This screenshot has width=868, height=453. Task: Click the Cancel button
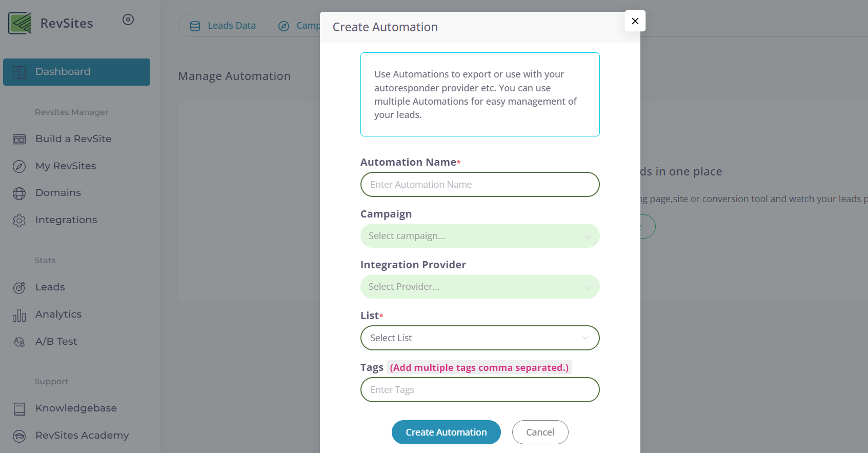click(540, 432)
